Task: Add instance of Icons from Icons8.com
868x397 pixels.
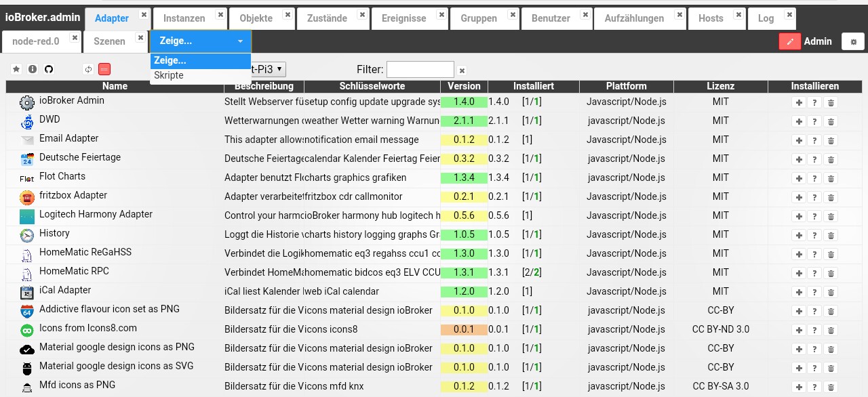Action: [799, 330]
